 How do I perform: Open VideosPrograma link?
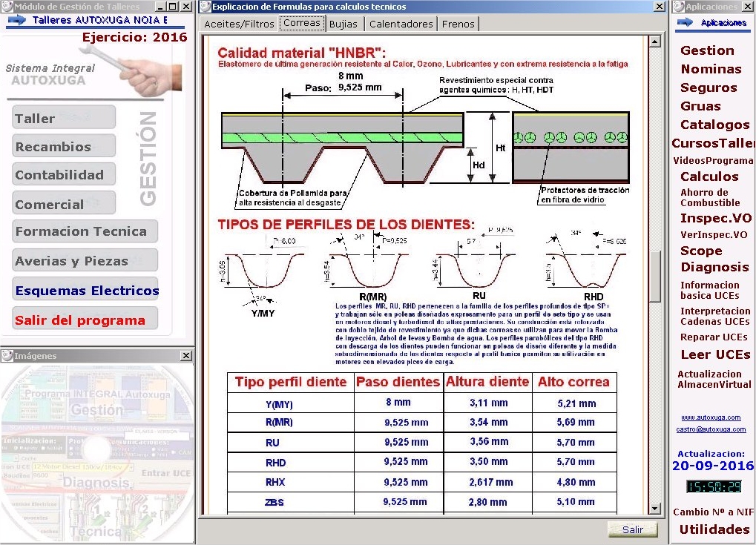point(713,160)
